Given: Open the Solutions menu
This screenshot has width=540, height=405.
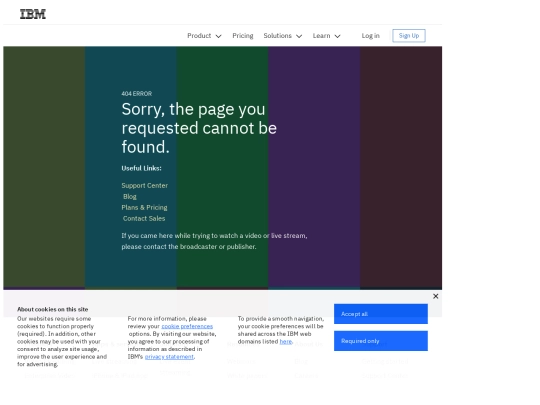Looking at the screenshot, I should point(278,35).
